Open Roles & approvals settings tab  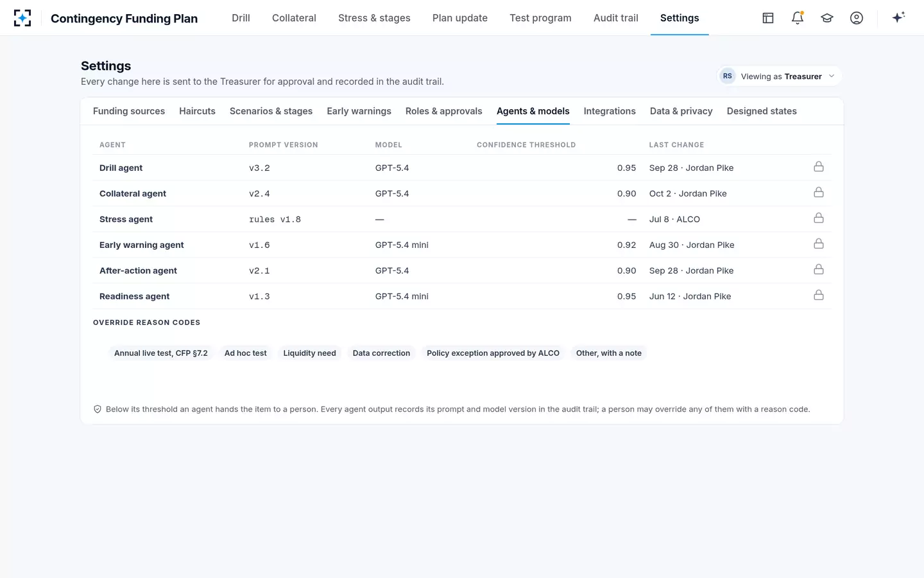tap(444, 111)
